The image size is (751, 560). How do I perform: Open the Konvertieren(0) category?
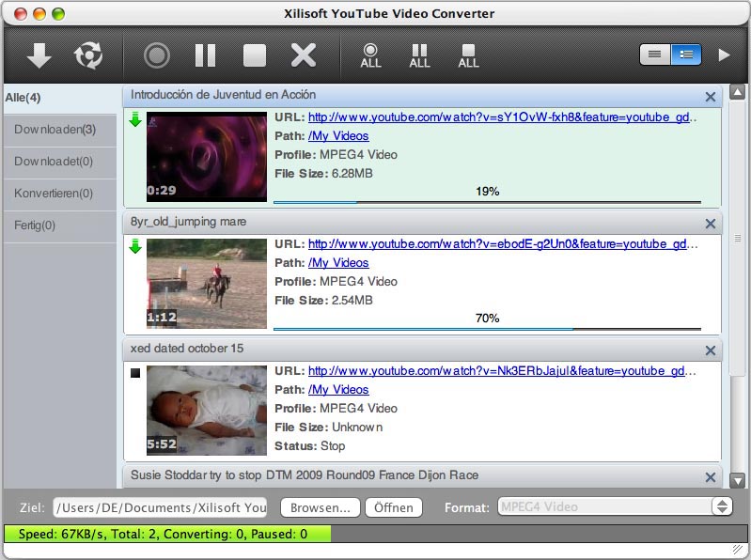coord(60,194)
